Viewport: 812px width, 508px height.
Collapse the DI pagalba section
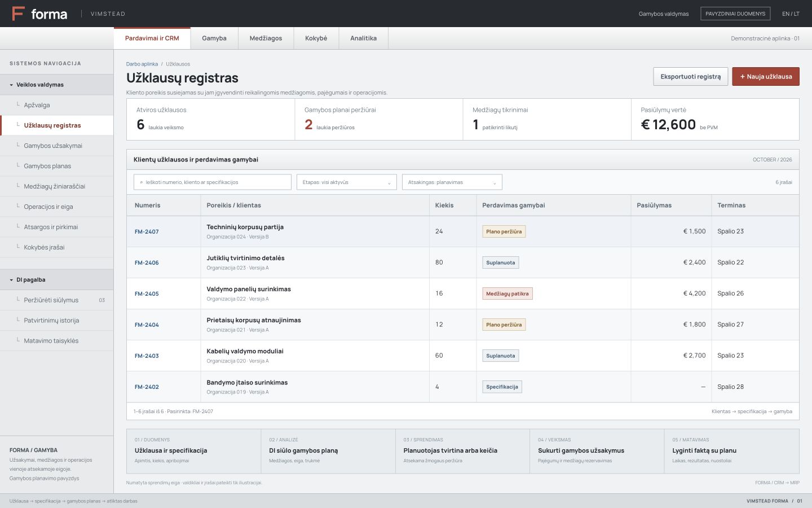pos(56,279)
